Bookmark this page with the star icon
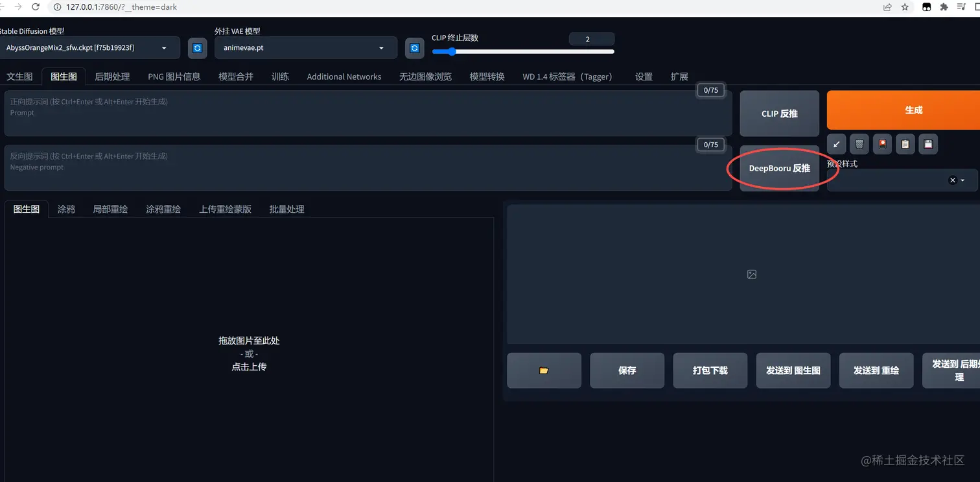Image resolution: width=980 pixels, height=482 pixels. point(905,7)
